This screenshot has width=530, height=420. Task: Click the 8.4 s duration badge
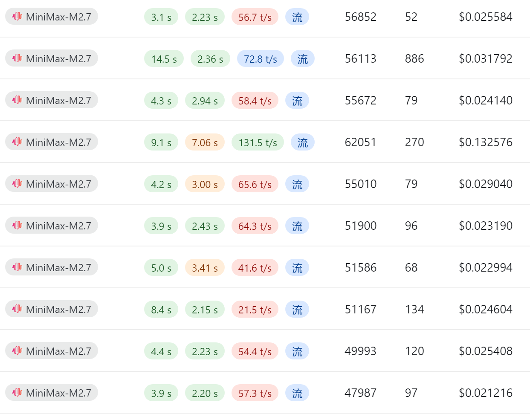click(x=161, y=310)
